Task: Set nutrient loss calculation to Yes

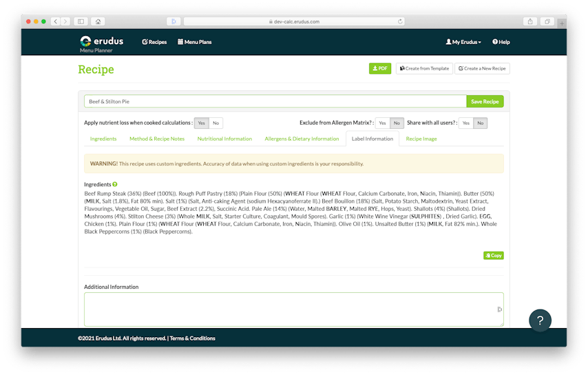Action: (x=201, y=123)
